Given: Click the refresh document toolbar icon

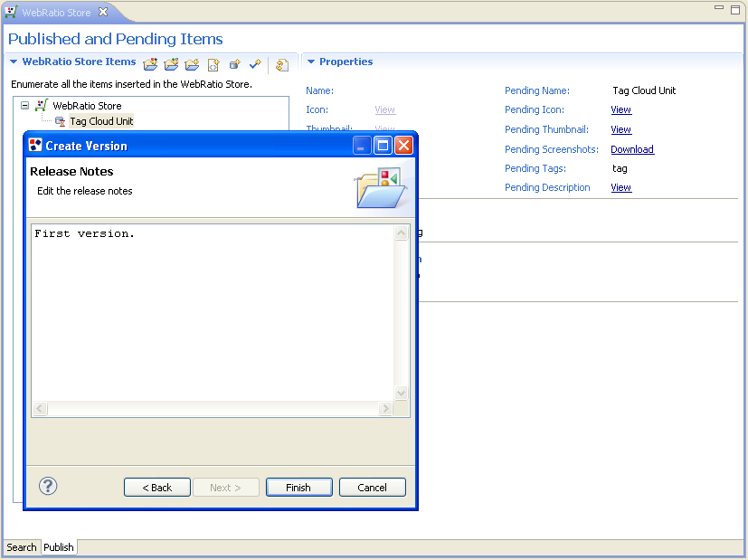Looking at the screenshot, I should click(282, 64).
